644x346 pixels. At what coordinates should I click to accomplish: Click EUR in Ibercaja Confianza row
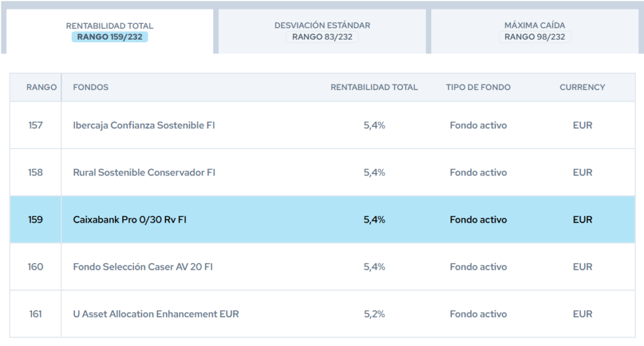[x=582, y=125]
